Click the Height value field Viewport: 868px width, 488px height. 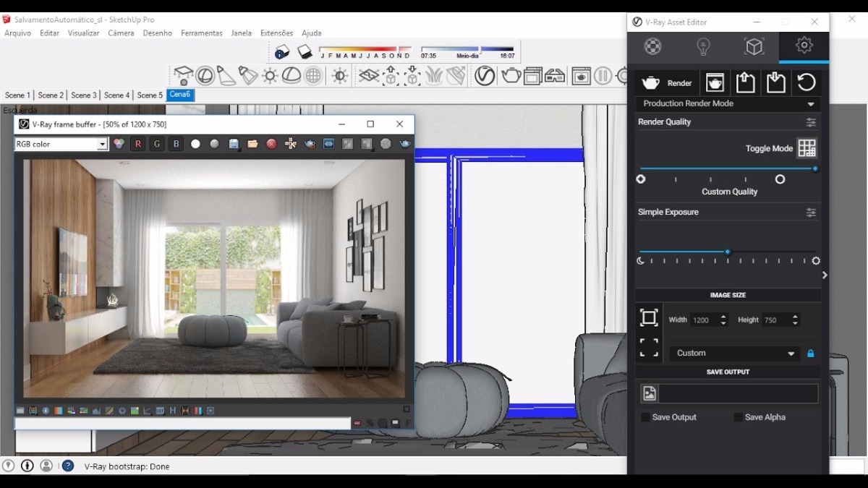tap(775, 320)
